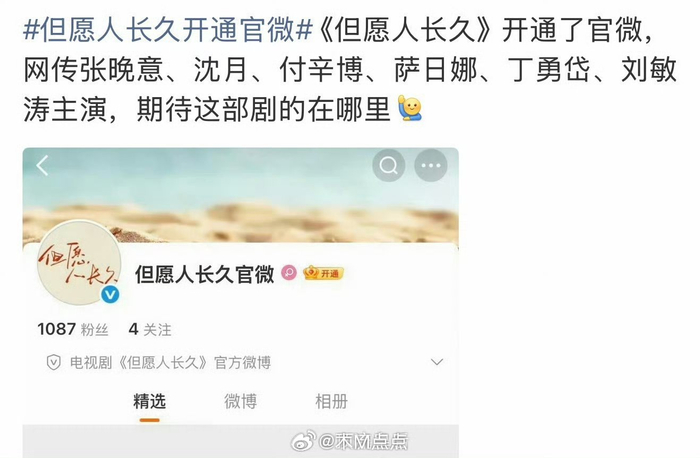Click the waving emoji in the post text

tap(410, 108)
